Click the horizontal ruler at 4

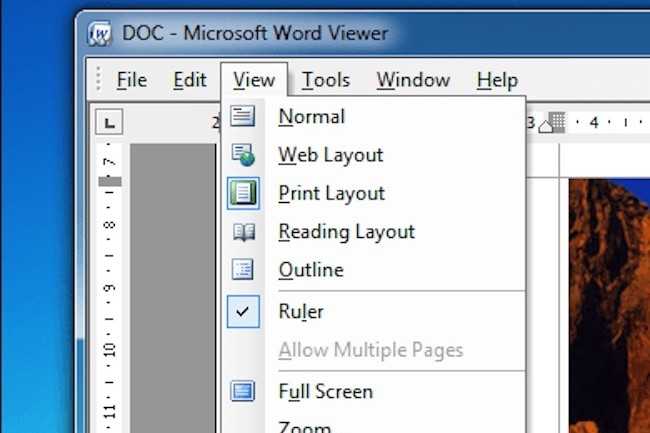(x=594, y=122)
